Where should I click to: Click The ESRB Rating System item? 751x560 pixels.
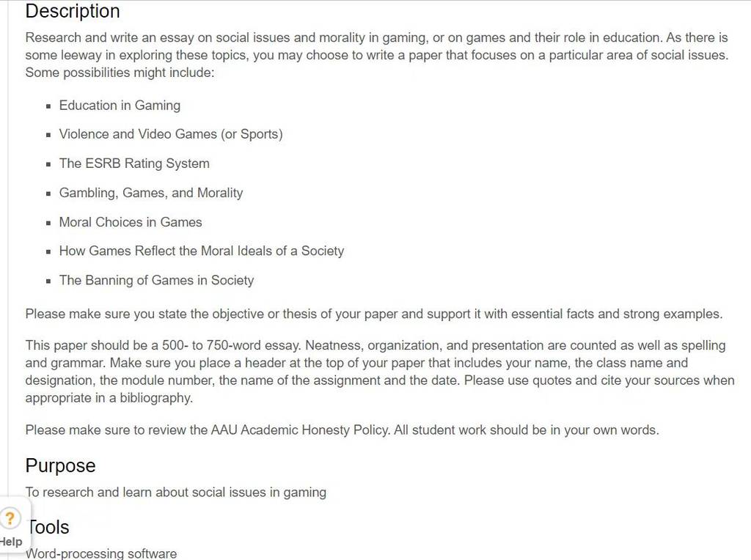point(134,163)
